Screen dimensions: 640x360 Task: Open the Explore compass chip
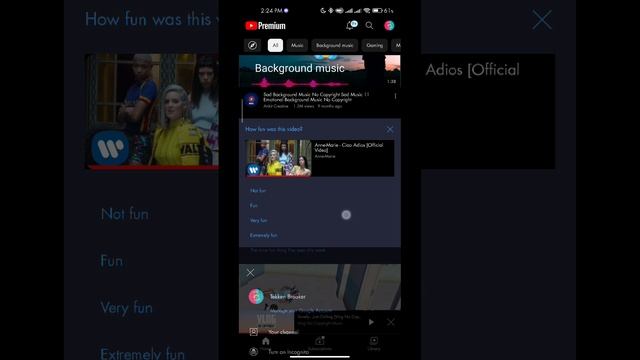253,45
